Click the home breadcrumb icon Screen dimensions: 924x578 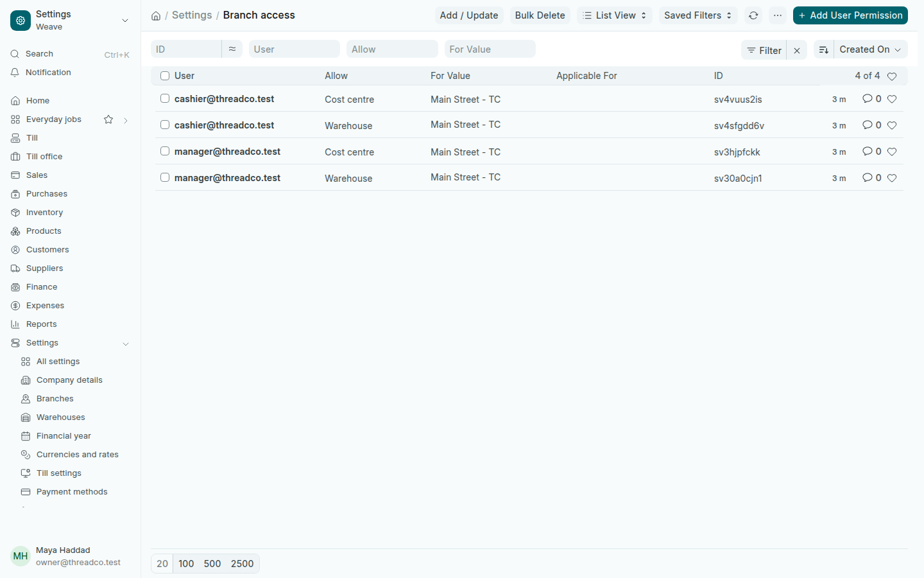pyautogui.click(x=156, y=15)
